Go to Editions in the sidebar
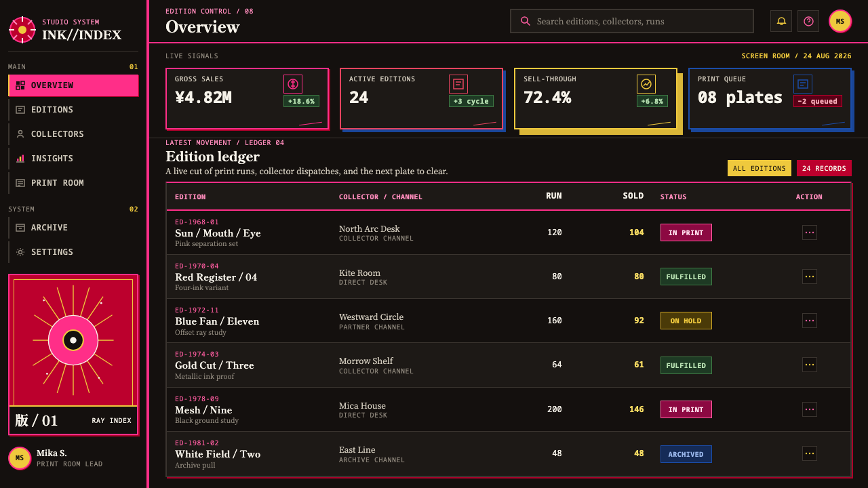The height and width of the screenshot is (488, 868). (73, 110)
